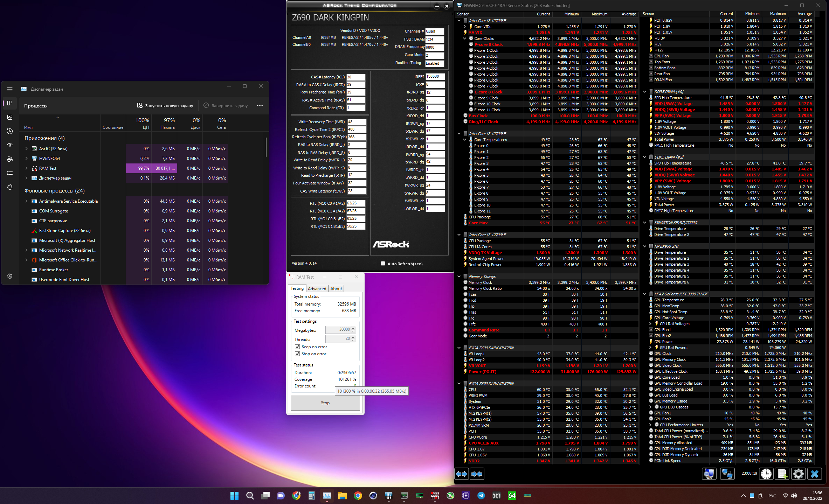Open HWiNFO sensor settings gear
This screenshot has height=504, width=829.
799,474
